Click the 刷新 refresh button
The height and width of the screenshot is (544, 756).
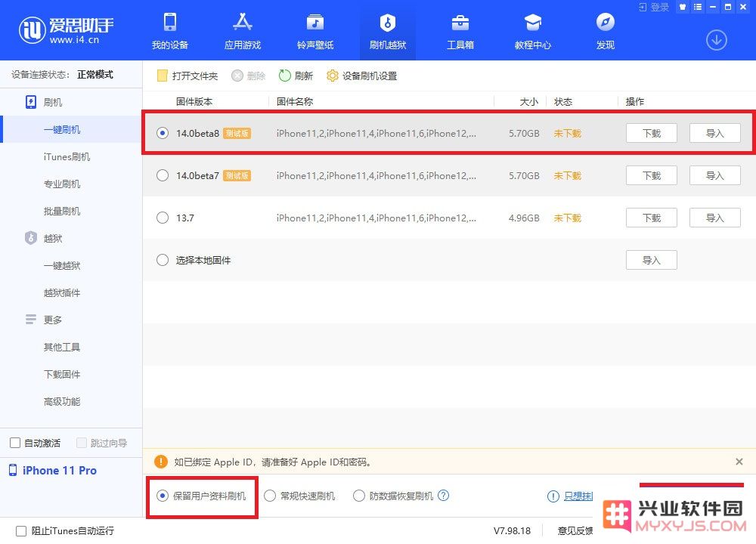point(296,76)
